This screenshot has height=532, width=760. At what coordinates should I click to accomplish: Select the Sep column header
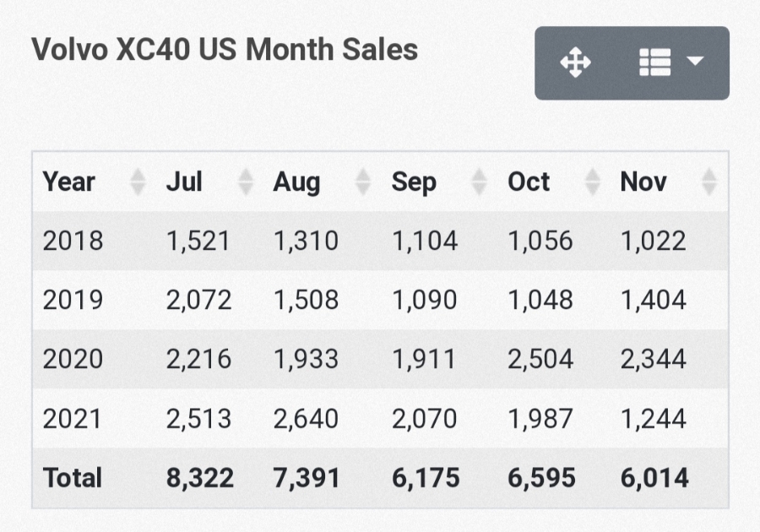pyautogui.click(x=413, y=182)
